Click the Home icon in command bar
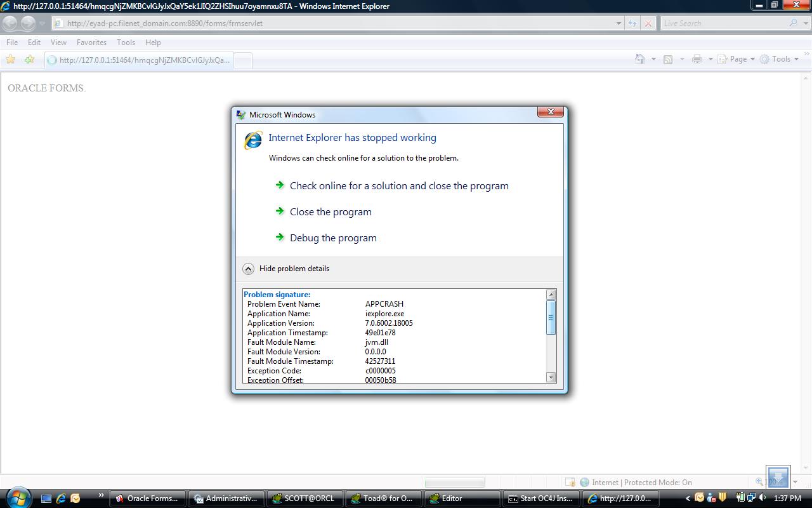This screenshot has height=508, width=812. 640,59
